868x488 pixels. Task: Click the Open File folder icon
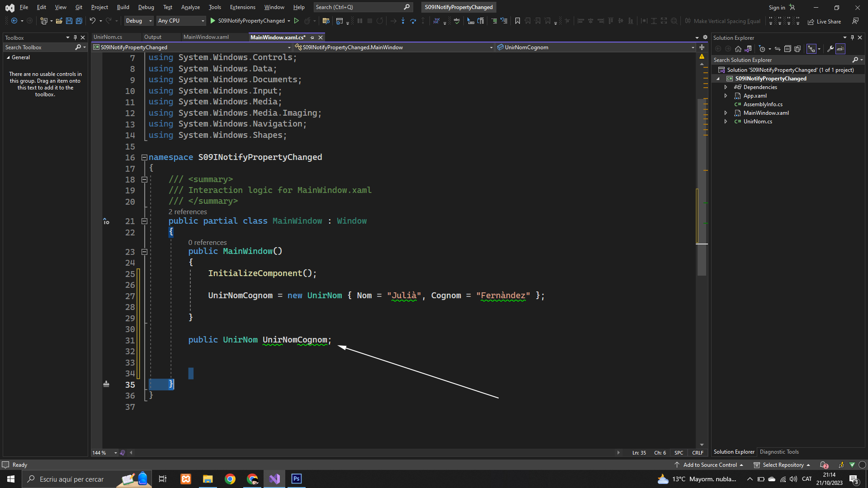tap(59, 21)
